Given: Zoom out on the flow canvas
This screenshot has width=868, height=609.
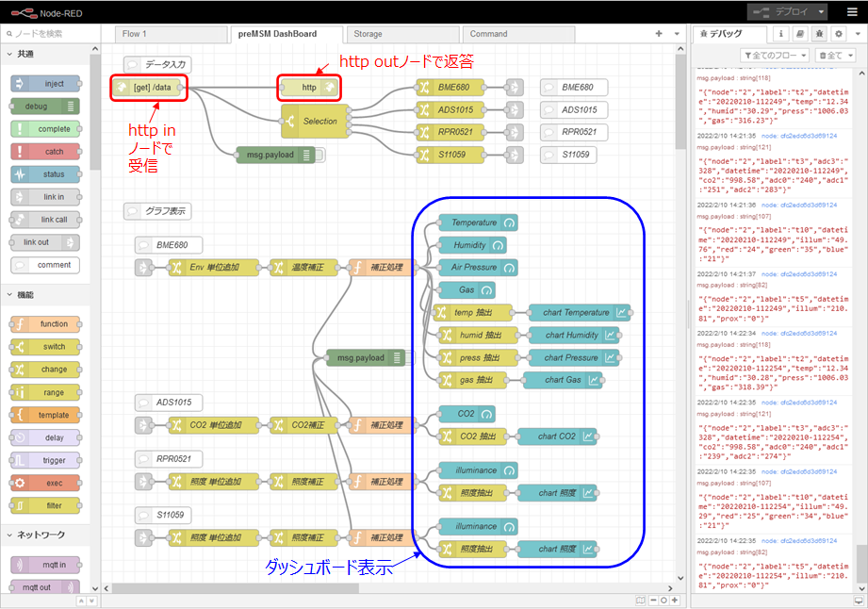Looking at the screenshot, I should click(653, 601).
